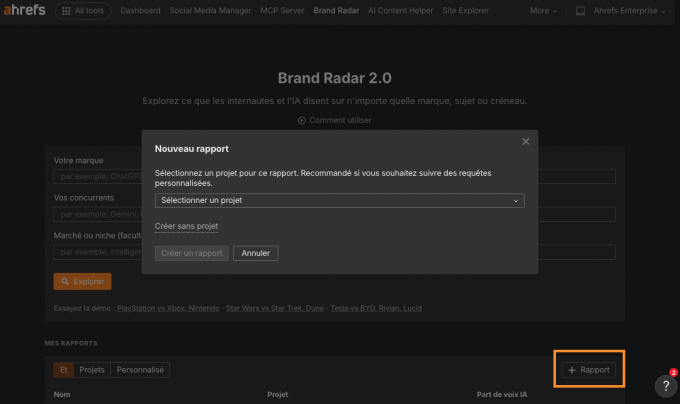Open the More dropdown in navigation
Viewport: 680px width, 404px height.
pyautogui.click(x=543, y=11)
